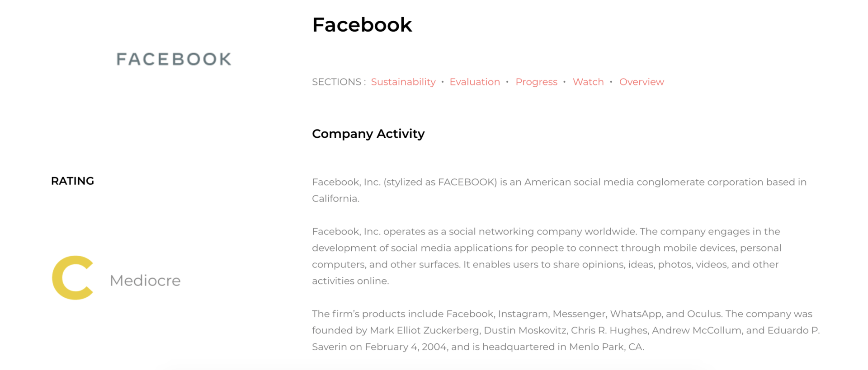
Task: Select the Overview section link
Action: [642, 82]
